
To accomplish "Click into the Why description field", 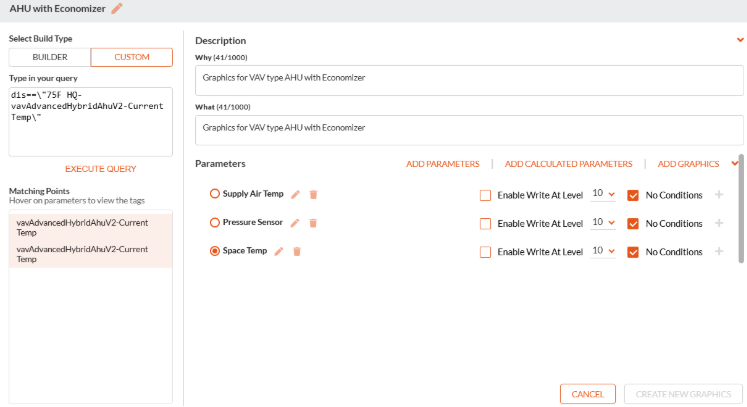I will coord(469,81).
